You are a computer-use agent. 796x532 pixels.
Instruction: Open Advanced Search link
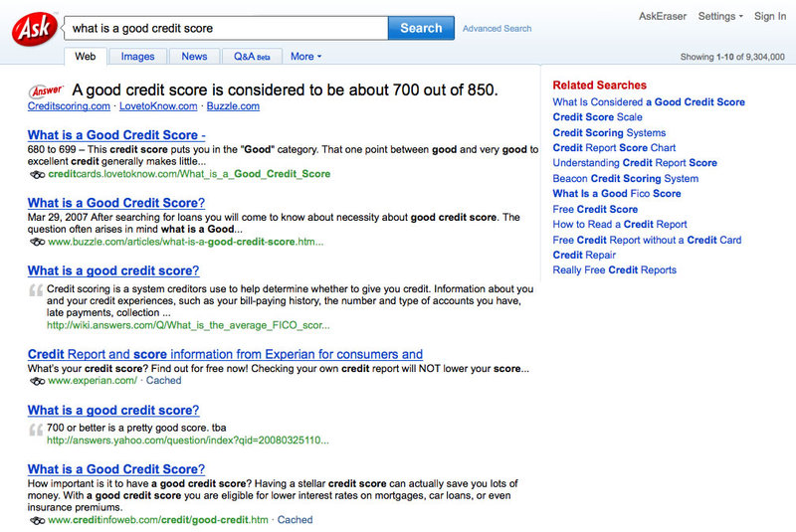click(497, 29)
